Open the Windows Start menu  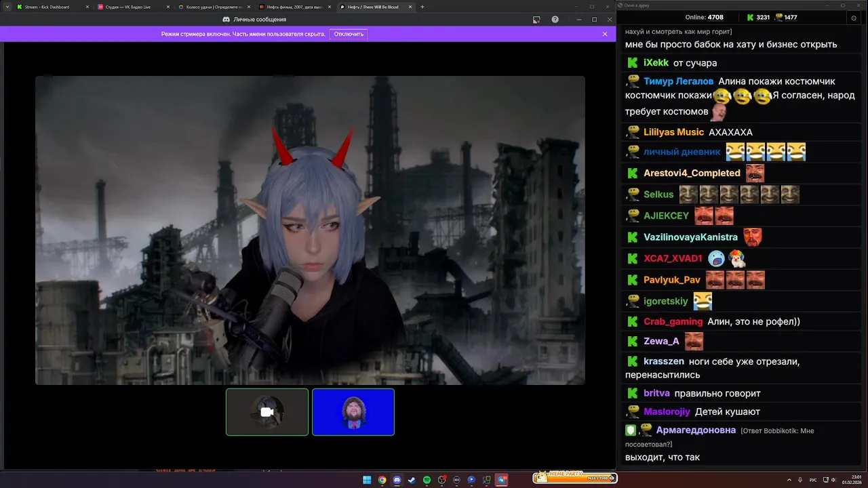coord(367,480)
